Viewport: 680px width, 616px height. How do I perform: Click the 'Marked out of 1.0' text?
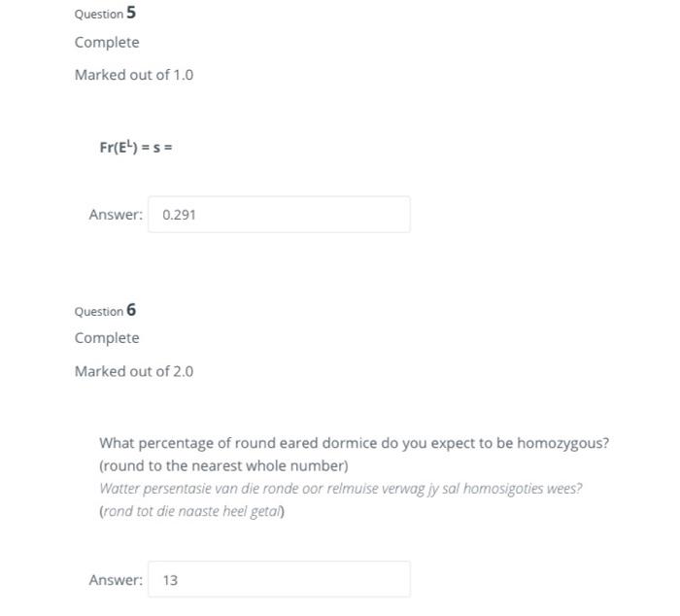(x=134, y=75)
